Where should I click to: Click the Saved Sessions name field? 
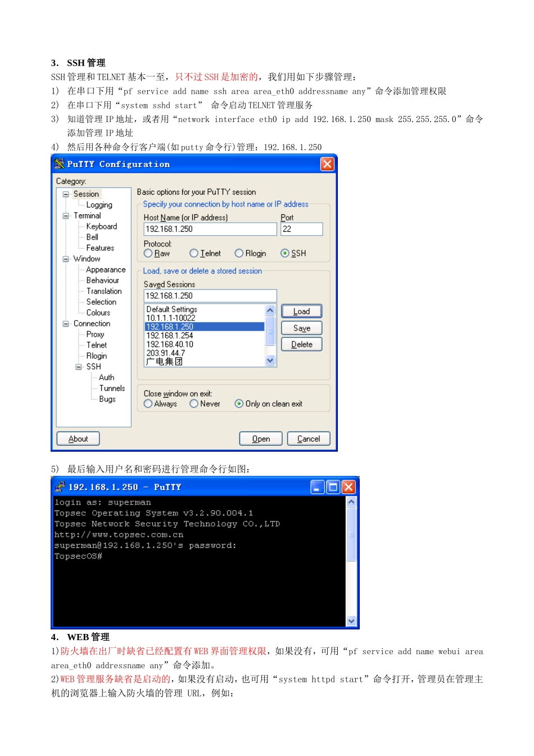click(x=210, y=295)
